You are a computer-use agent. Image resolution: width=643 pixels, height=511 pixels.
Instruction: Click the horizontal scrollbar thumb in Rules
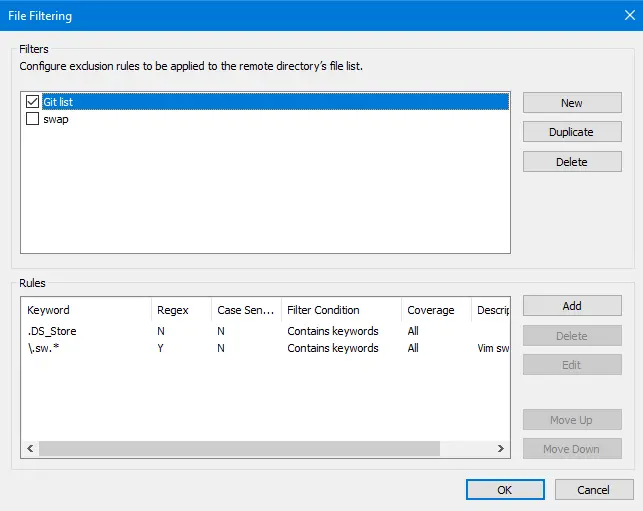click(240, 449)
